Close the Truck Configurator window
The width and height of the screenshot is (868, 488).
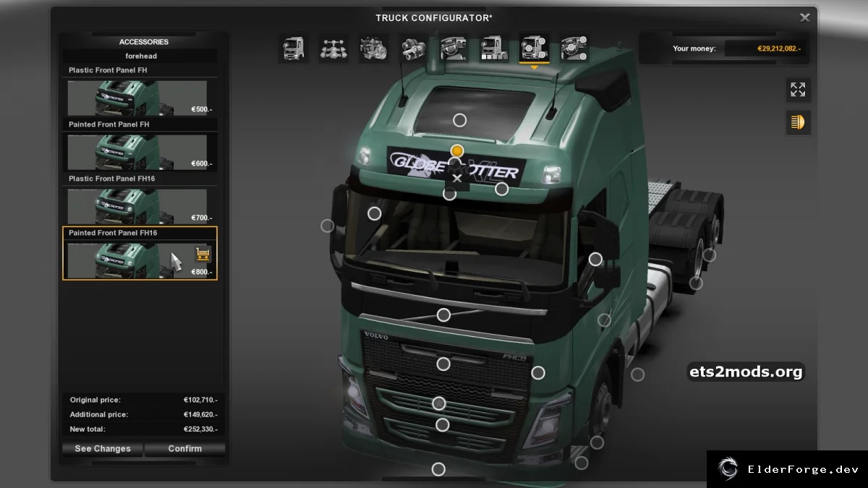click(x=804, y=17)
